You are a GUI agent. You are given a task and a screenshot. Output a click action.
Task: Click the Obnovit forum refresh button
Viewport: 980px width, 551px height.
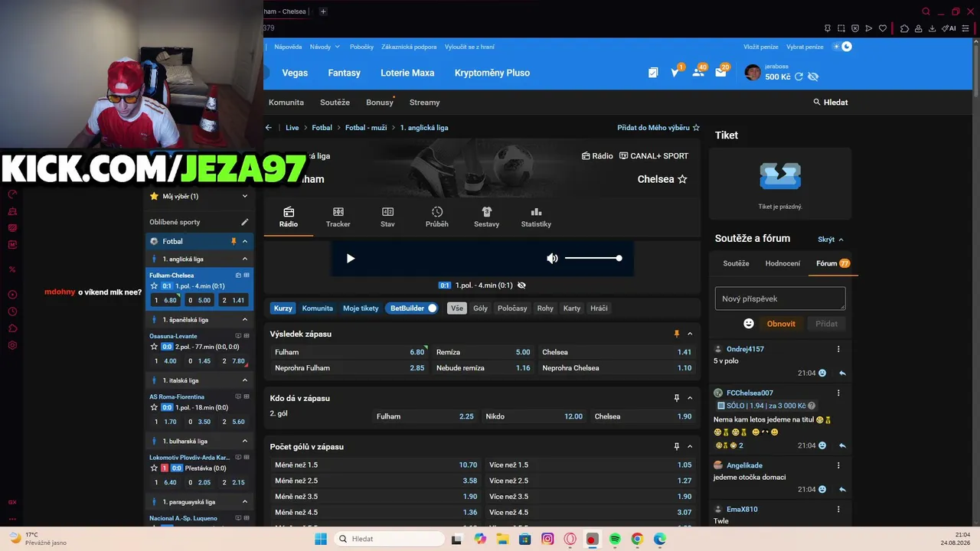(781, 324)
